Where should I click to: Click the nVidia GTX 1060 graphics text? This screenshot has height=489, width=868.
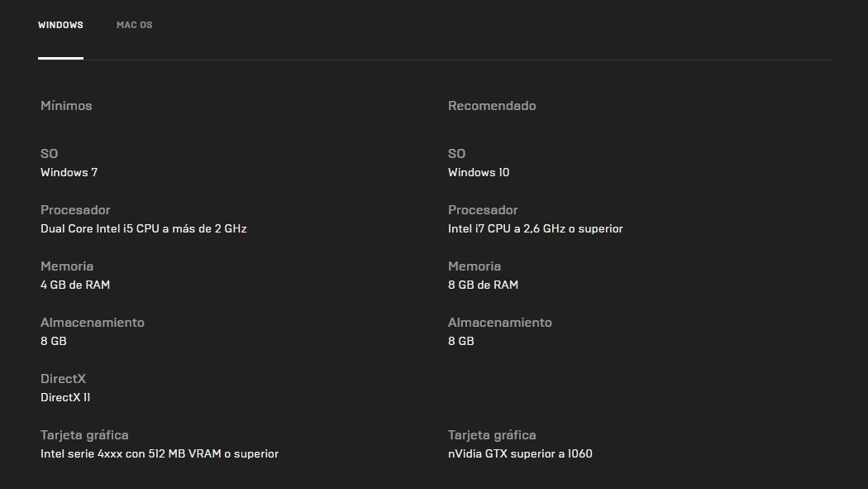click(x=520, y=454)
